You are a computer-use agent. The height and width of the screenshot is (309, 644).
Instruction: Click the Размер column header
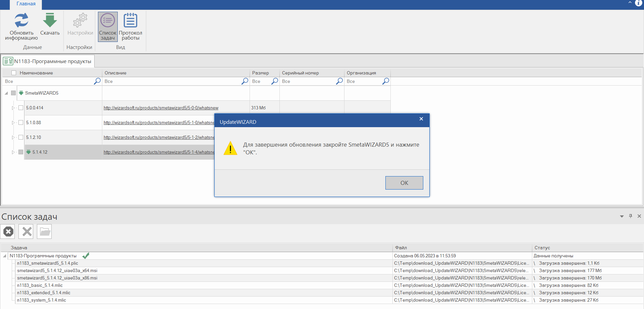click(265, 73)
